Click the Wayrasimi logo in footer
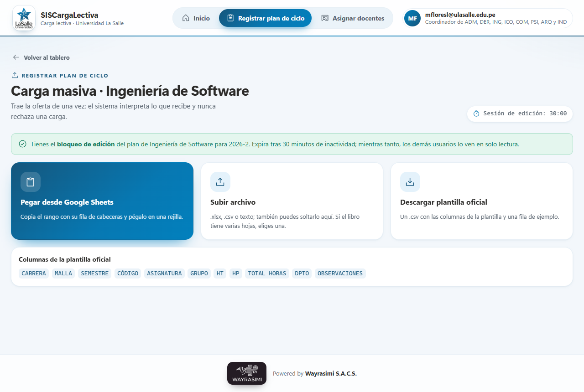Viewport: 584px width, 392px height. (x=247, y=373)
